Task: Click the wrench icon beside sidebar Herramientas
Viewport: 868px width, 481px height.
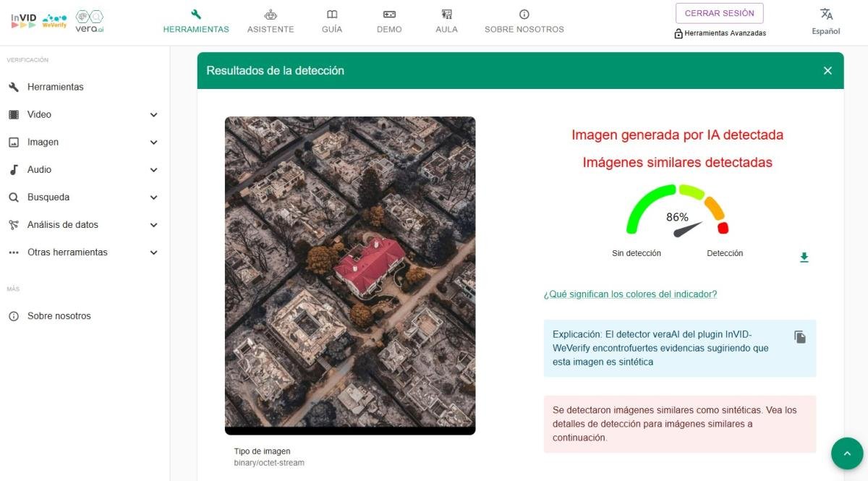Action: (13, 87)
